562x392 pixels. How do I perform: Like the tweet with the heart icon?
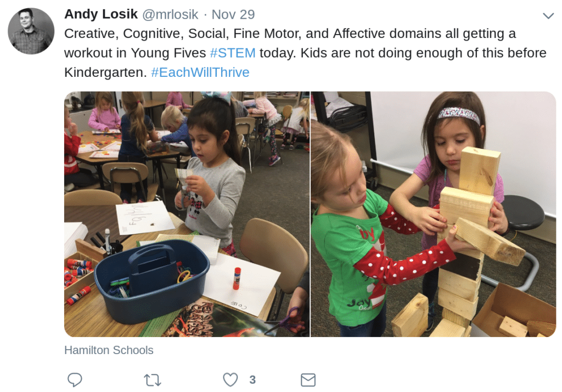tap(230, 379)
